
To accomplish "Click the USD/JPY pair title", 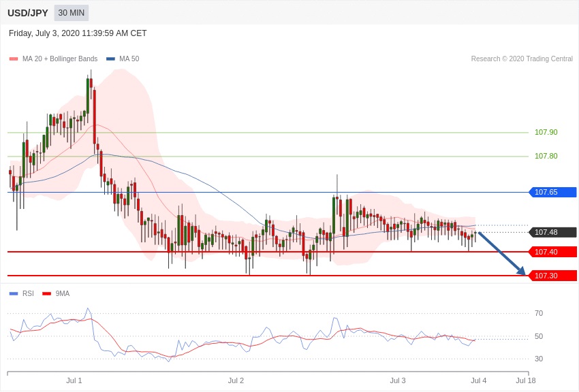I will [28, 13].
